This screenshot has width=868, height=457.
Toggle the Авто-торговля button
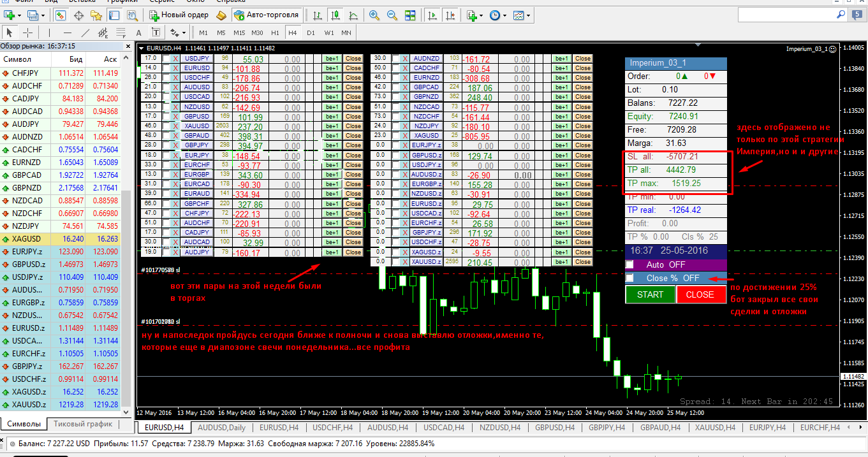tap(266, 14)
